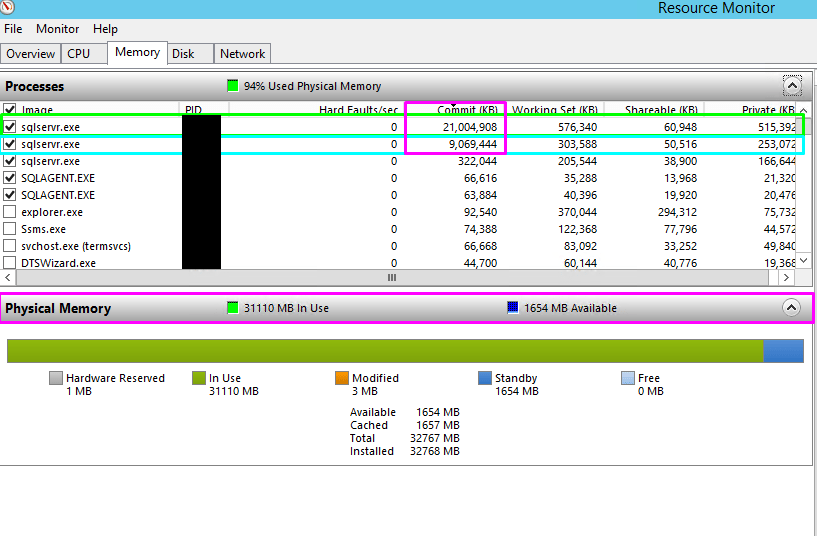The image size is (817, 536).
Task: Click the 576,340 working set value
Action: pyautogui.click(x=577, y=127)
